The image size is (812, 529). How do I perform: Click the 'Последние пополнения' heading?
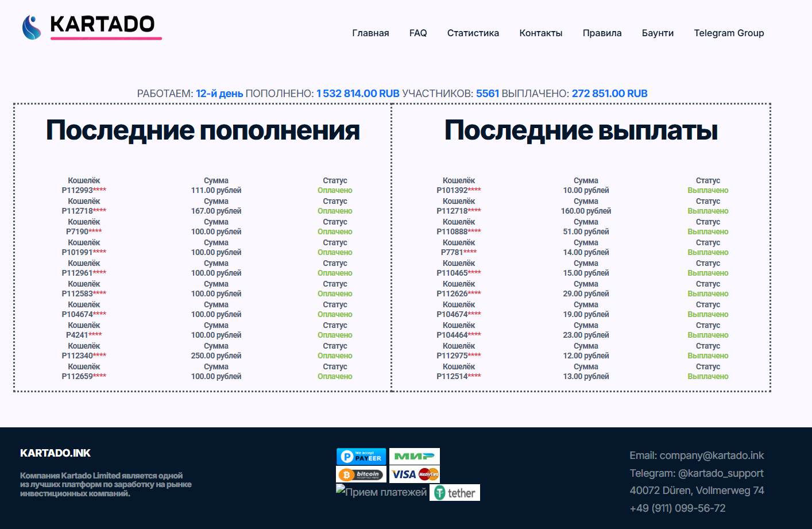203,130
